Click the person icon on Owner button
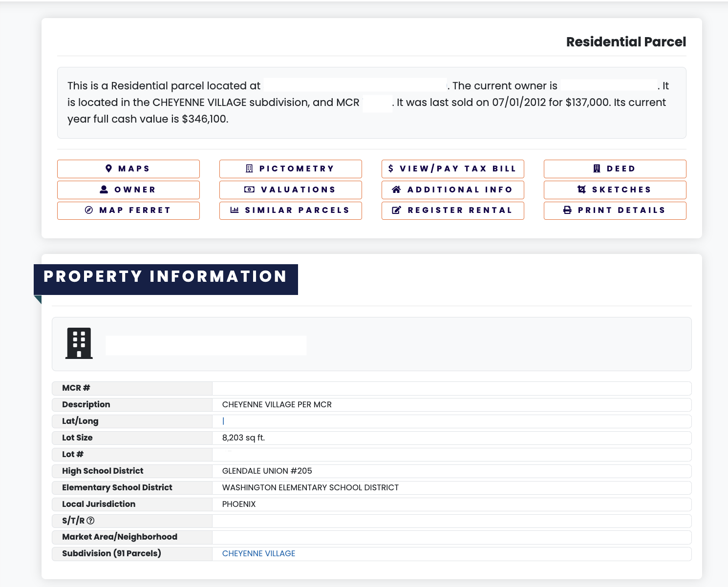The width and height of the screenshot is (728, 587). 104,189
